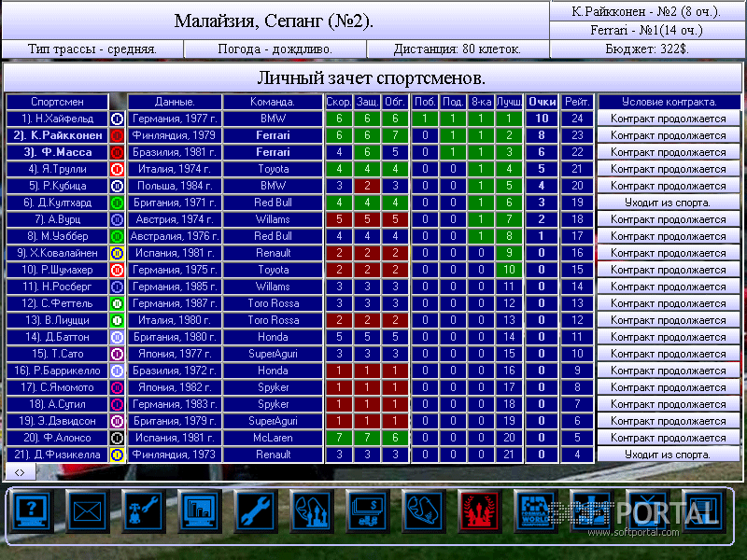Screen dimensions: 747x560
Task: Open the TV broadcast icon
Action: 648,511
